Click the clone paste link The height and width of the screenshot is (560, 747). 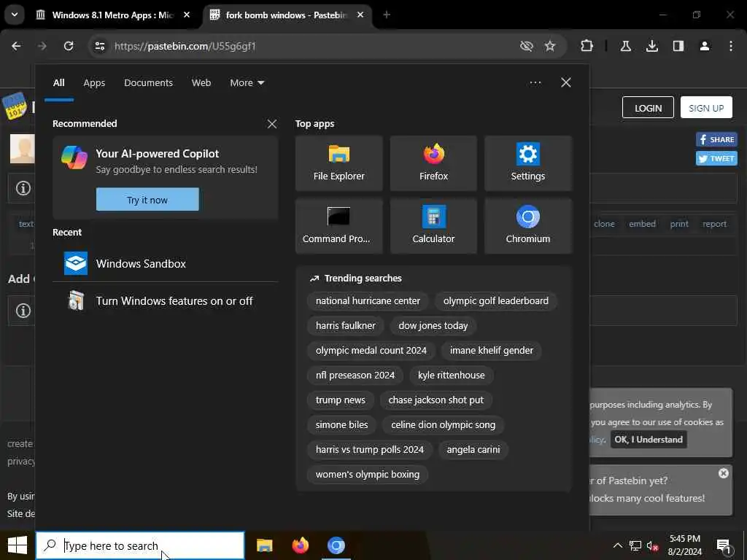click(x=604, y=224)
